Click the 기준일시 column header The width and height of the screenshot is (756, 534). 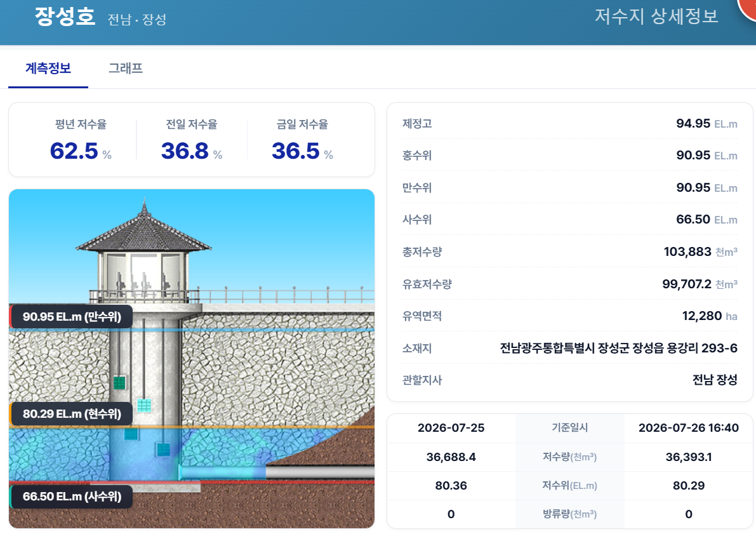569,428
